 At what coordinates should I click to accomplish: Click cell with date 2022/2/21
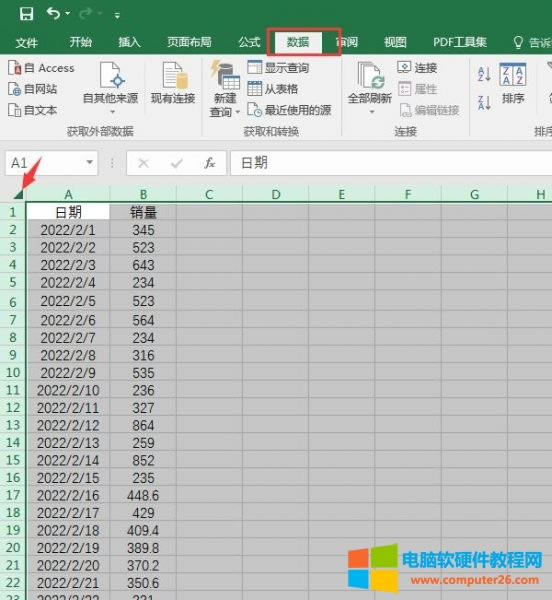pos(68,582)
